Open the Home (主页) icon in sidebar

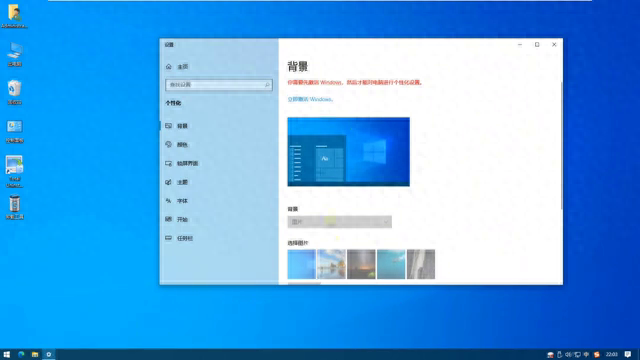(x=169, y=67)
